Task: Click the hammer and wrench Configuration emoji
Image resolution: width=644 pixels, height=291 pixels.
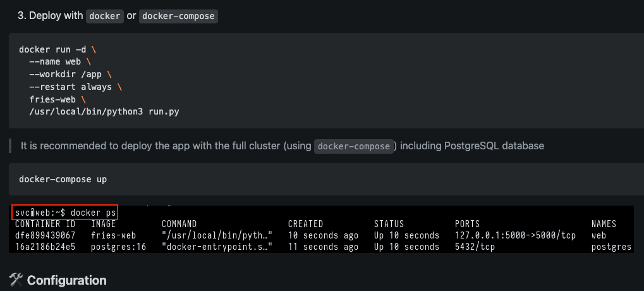Action: (16, 280)
